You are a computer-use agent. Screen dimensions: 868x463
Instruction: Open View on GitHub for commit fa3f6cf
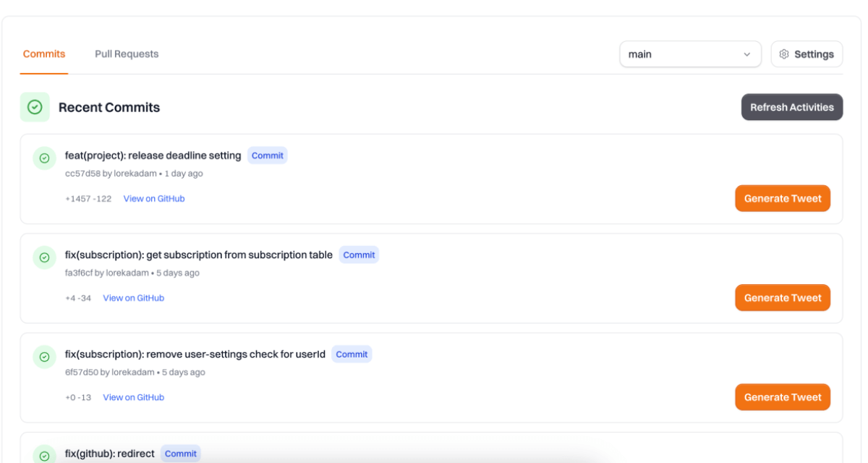click(x=133, y=298)
